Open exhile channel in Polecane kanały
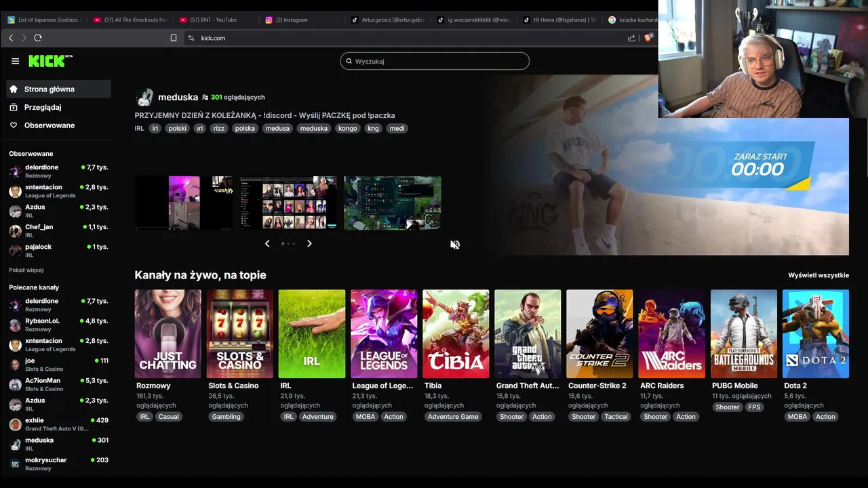The image size is (868, 488). [x=58, y=424]
